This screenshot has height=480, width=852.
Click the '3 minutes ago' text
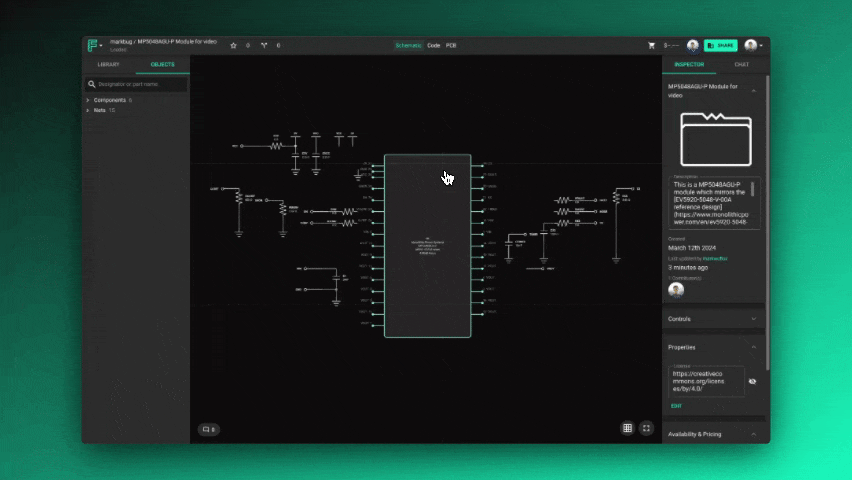(688, 267)
